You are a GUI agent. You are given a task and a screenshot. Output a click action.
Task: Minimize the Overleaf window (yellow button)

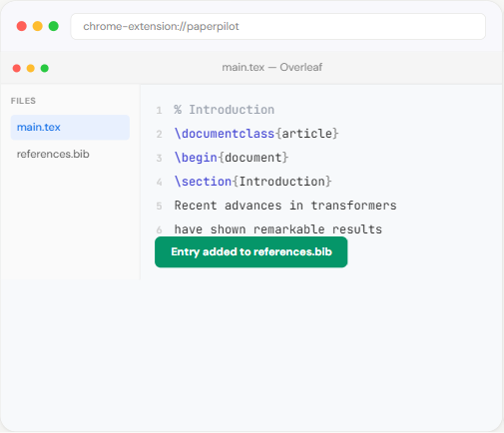(x=31, y=68)
